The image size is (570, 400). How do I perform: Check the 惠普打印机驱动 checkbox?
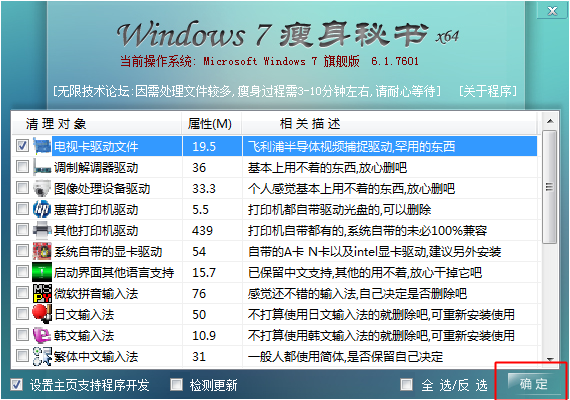[22, 209]
